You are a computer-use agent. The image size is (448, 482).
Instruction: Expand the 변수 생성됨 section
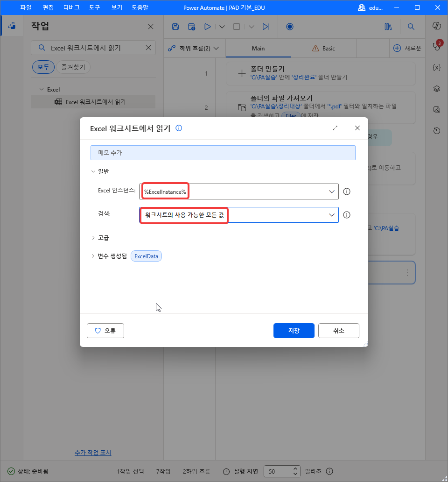pos(93,256)
